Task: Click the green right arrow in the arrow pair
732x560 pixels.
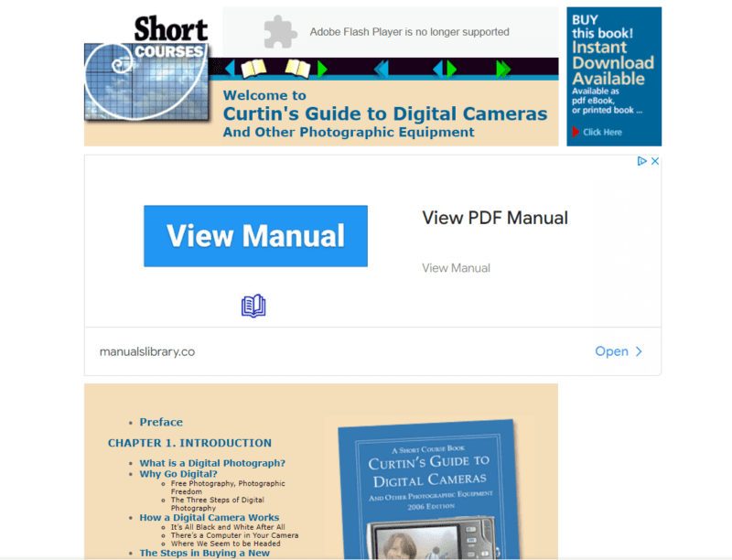Action: pos(451,69)
